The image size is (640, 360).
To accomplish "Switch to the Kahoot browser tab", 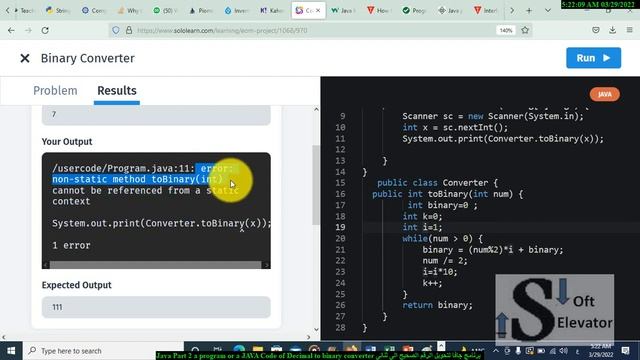I will (x=272, y=11).
